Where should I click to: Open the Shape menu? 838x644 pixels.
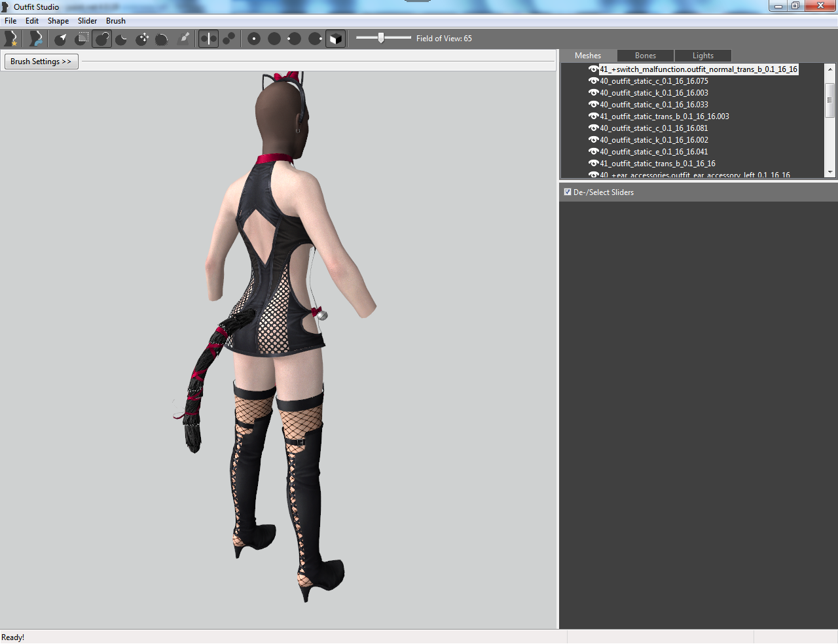pos(58,21)
